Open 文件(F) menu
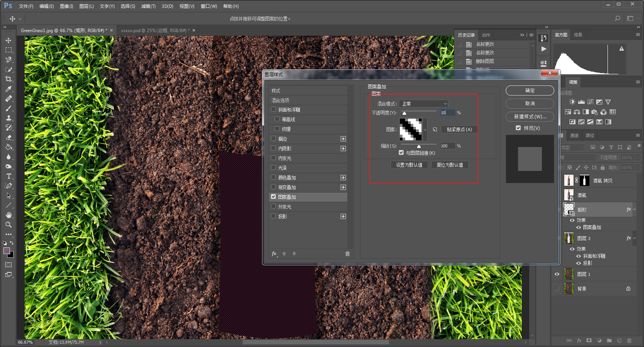644x347 pixels. click(x=26, y=6)
